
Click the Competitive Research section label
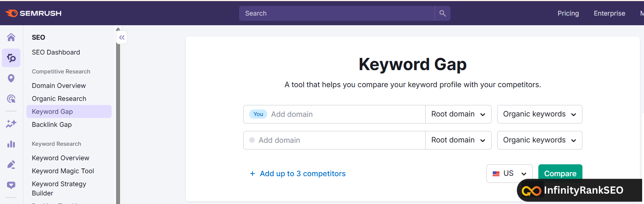tap(61, 72)
